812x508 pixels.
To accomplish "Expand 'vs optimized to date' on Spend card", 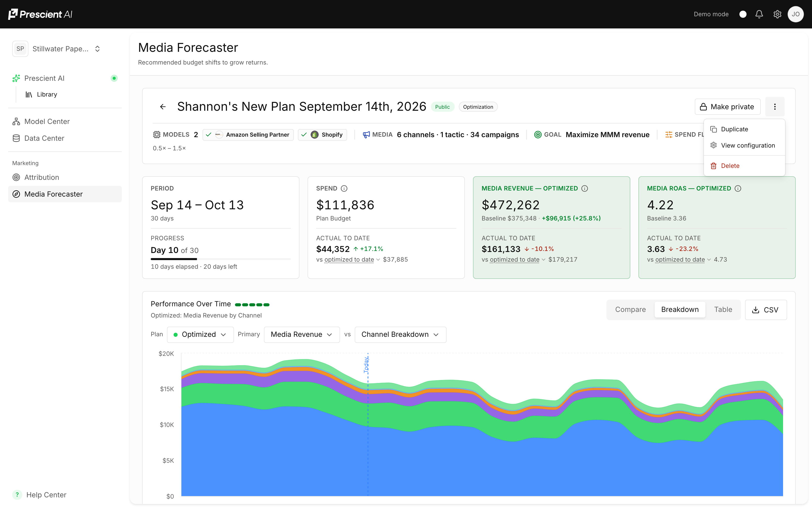I will click(x=352, y=260).
